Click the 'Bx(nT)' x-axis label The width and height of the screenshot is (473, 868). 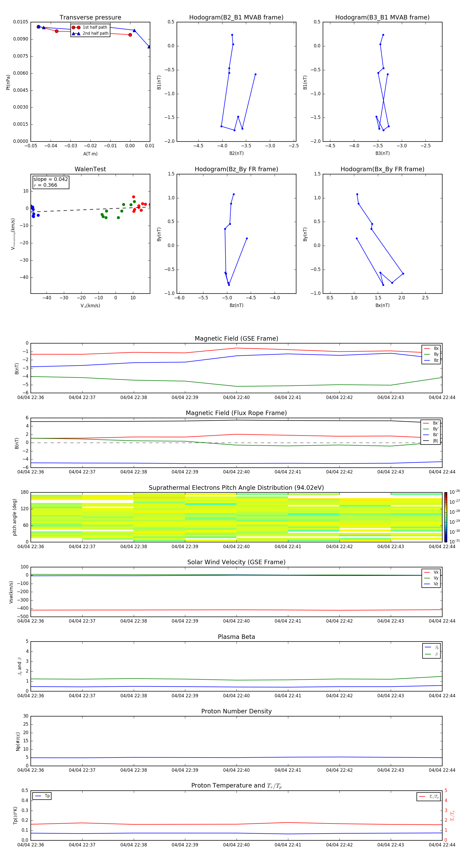[x=382, y=305]
